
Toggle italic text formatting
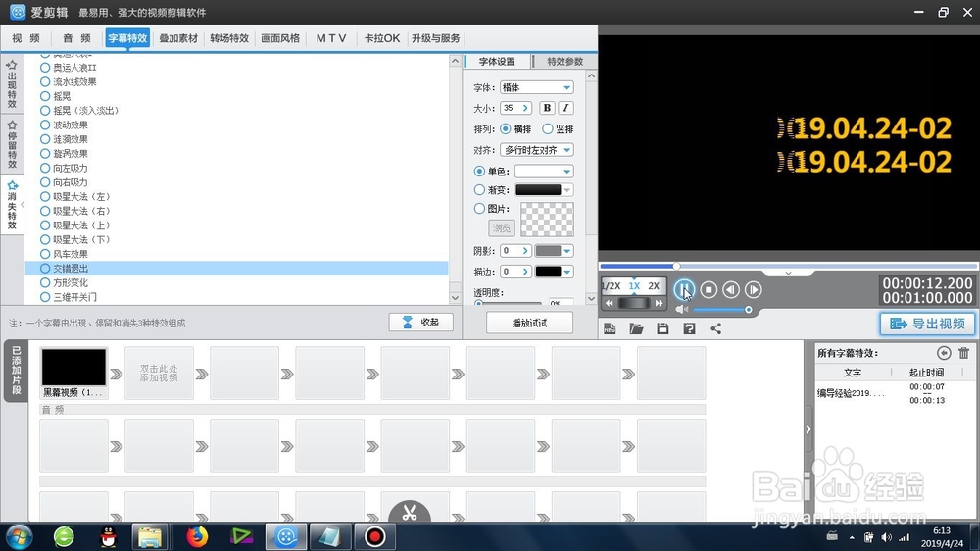pos(565,108)
